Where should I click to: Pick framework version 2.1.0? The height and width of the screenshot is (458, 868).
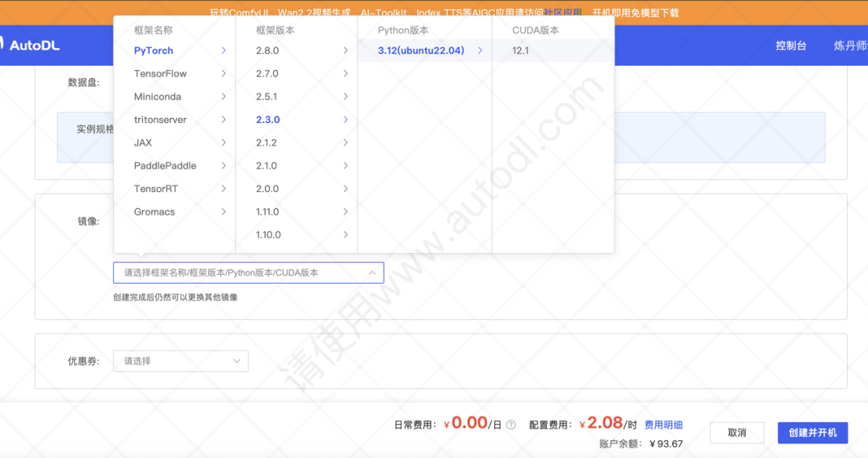266,166
